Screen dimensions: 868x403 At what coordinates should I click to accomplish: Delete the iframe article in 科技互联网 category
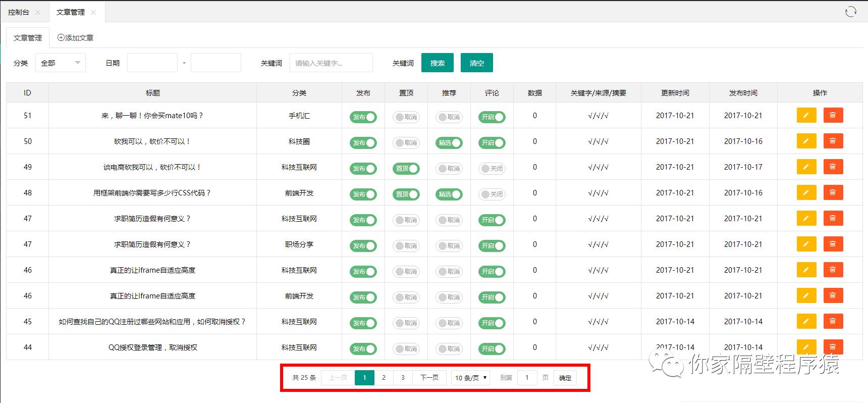pyautogui.click(x=833, y=270)
